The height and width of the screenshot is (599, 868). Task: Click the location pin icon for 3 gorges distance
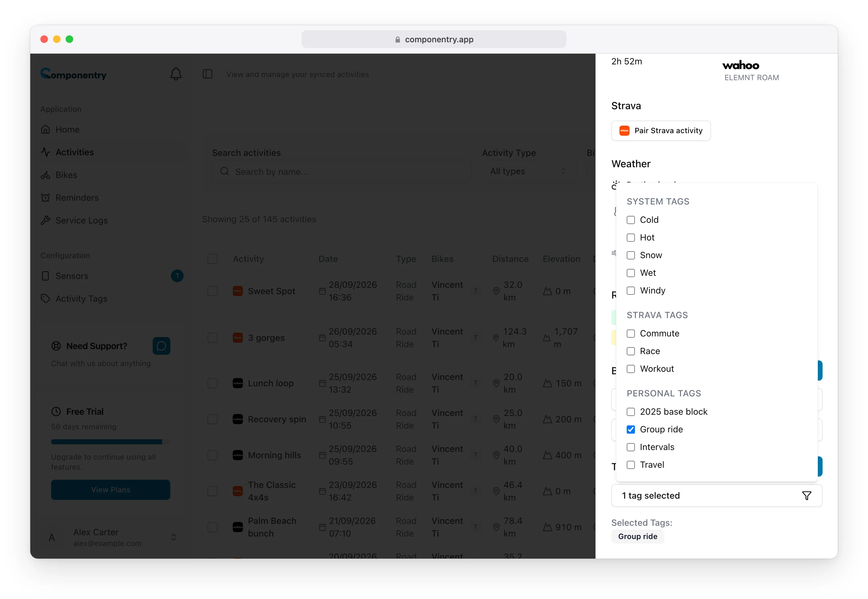pyautogui.click(x=496, y=338)
